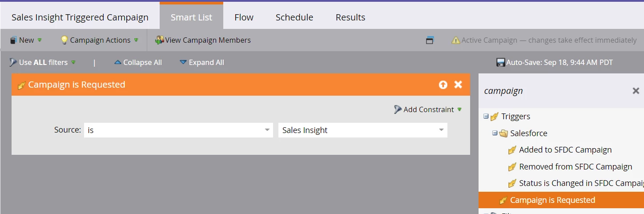The image size is (644, 214).
Task: Click the window panel icon in the toolbar
Action: (x=430, y=40)
